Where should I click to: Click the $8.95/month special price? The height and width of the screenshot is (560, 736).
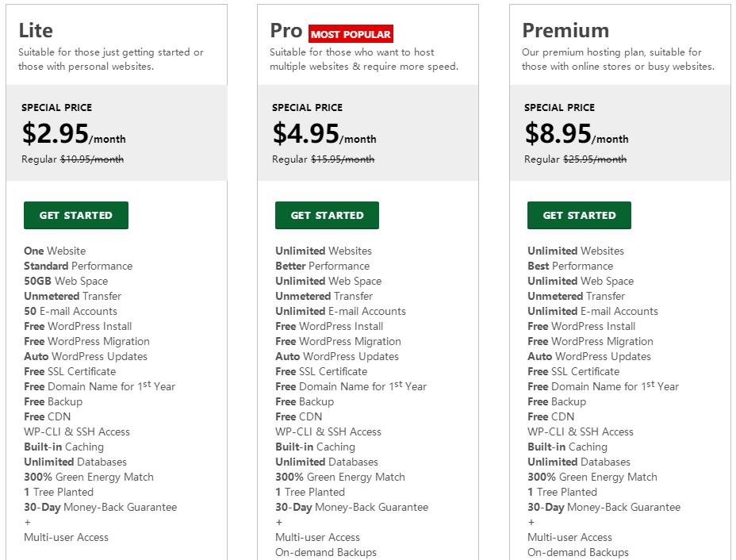point(577,134)
